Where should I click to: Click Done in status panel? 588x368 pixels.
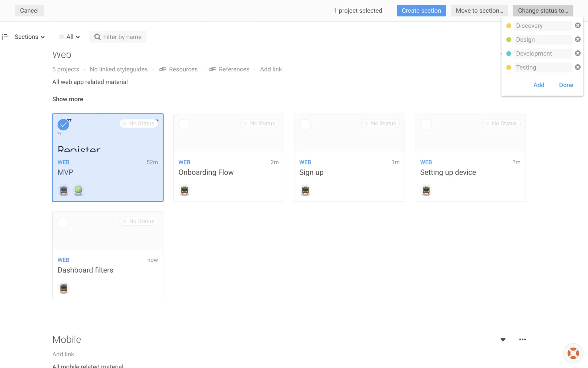(566, 85)
